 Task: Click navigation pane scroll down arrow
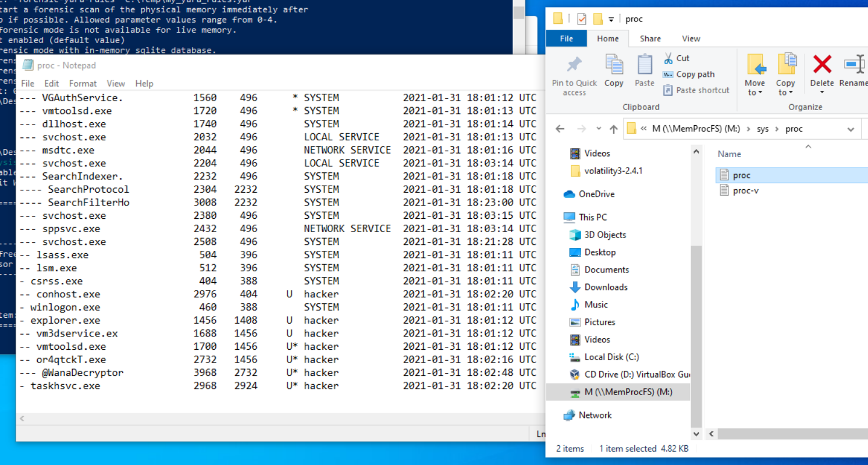point(696,434)
